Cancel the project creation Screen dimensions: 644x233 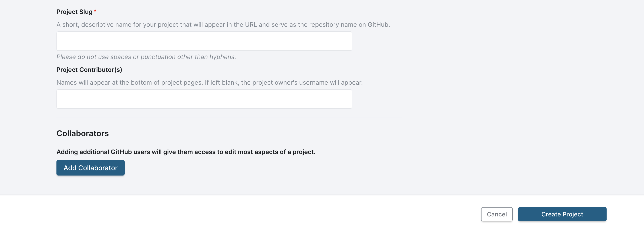pyautogui.click(x=497, y=214)
